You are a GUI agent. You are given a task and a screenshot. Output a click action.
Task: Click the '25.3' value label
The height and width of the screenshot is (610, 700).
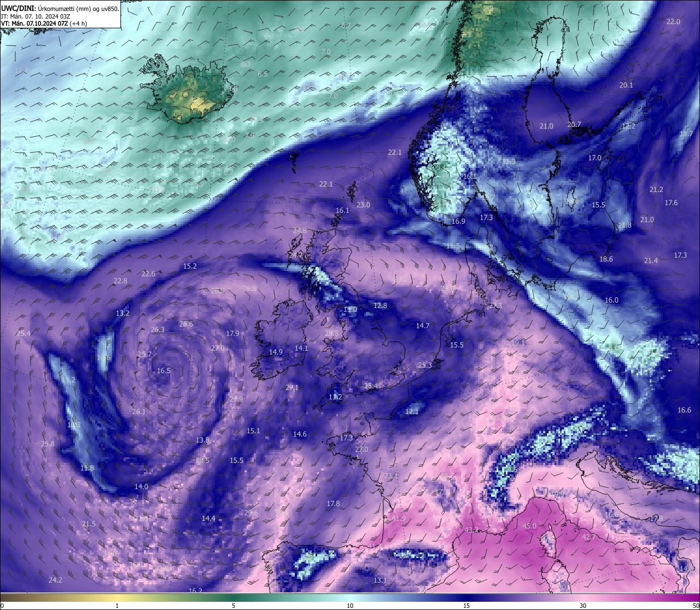(425, 365)
